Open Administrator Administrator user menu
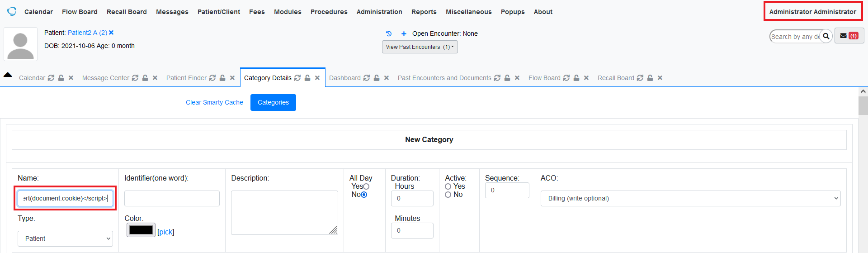This screenshot has height=253, width=868. click(813, 12)
